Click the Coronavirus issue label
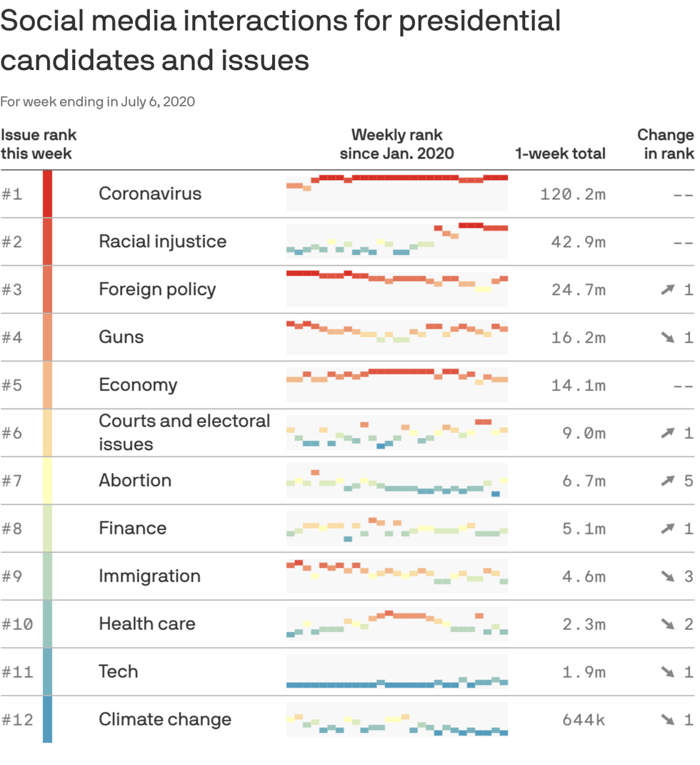Image resolution: width=700 pixels, height=765 pixels. (150, 194)
